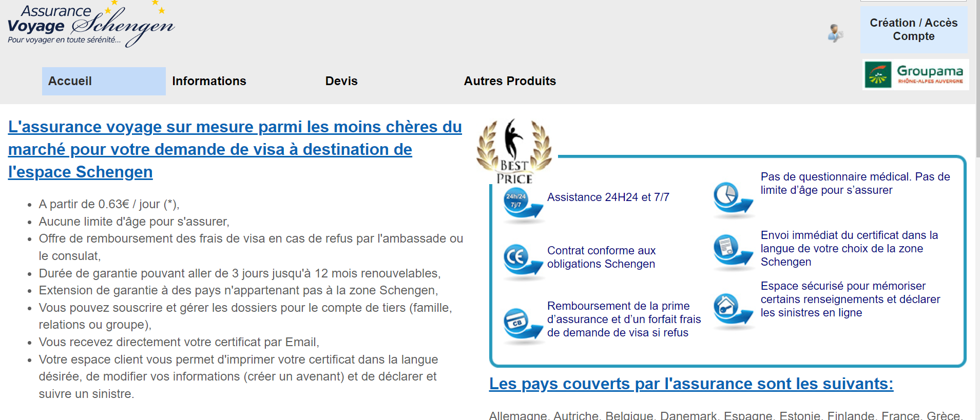The height and width of the screenshot is (420, 980).
Task: Open the Devis menu
Action: click(341, 81)
